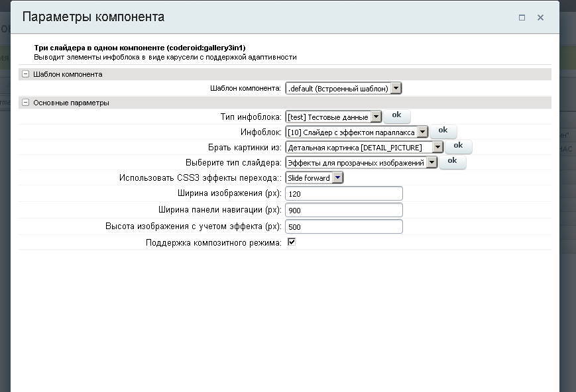Click the Шаблон компонента section header
This screenshot has height=392, width=576.
click(68, 75)
